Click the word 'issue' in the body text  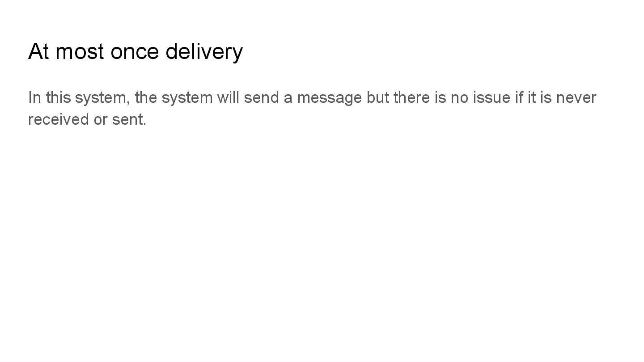point(491,97)
